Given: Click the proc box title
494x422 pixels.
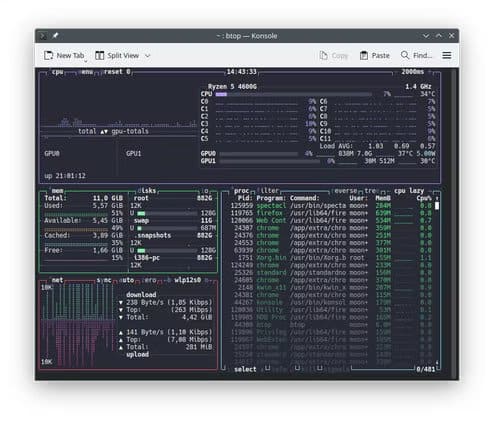Looking at the screenshot, I should [x=241, y=191].
